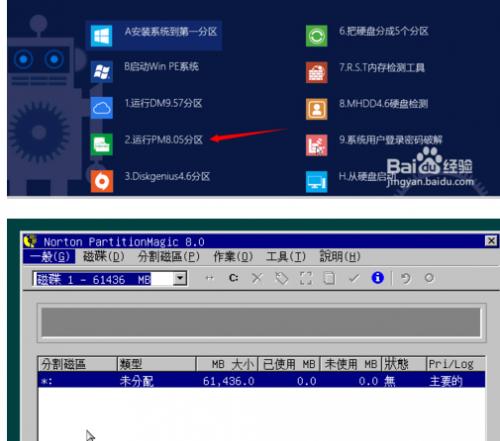
Task: Click the PartitionMagic title bar icon
Action: coord(30,241)
